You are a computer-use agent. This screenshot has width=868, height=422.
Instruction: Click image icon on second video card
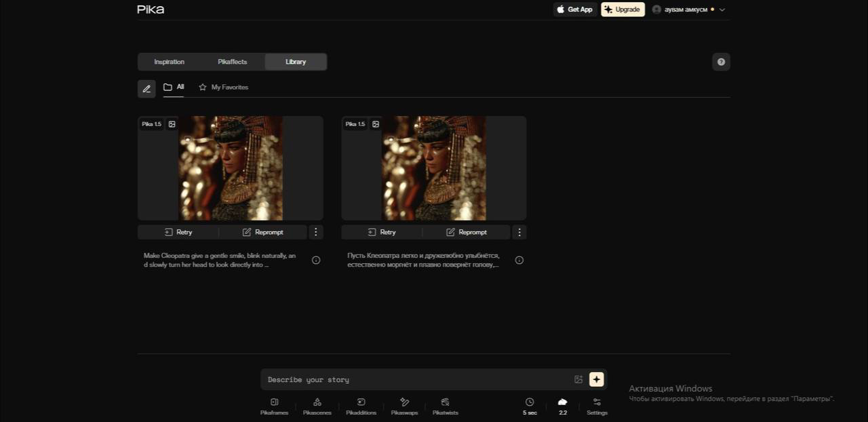pyautogui.click(x=376, y=124)
